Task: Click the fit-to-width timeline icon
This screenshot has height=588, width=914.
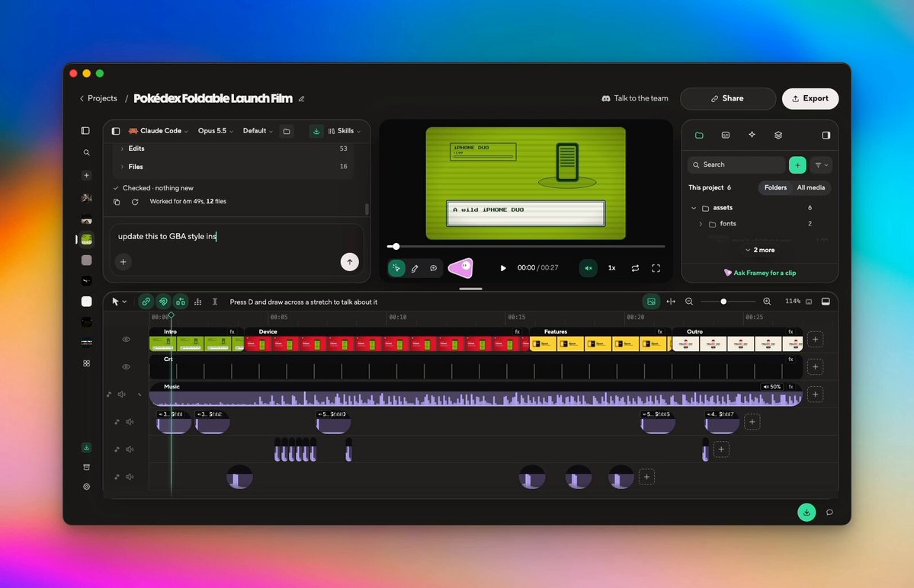Action: click(671, 302)
